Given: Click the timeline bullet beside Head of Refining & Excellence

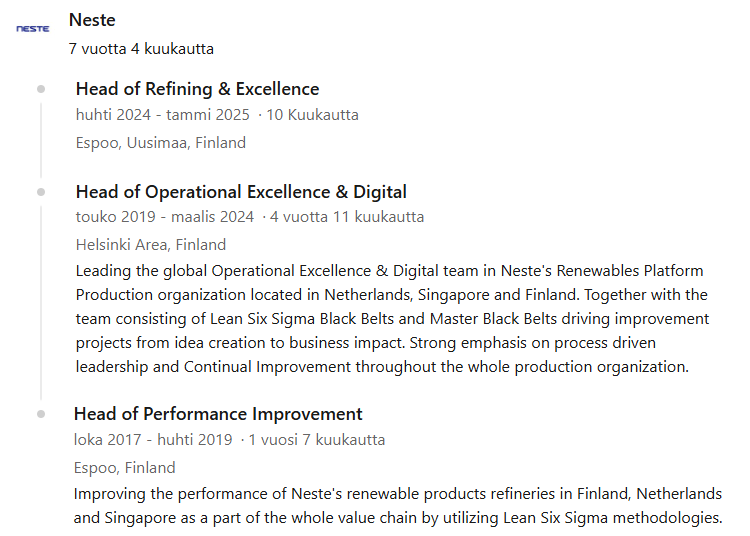Looking at the screenshot, I should [41, 89].
